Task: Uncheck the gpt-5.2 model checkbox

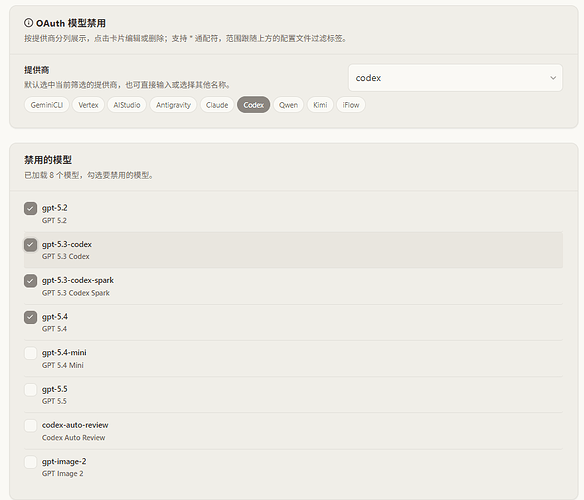Action: tap(31, 209)
